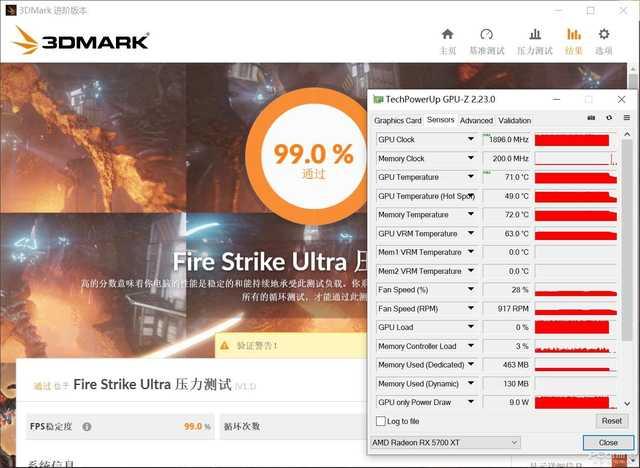640x468 pixels.
Task: Open the GPU-Z hamburger menu icon
Action: pos(627,118)
